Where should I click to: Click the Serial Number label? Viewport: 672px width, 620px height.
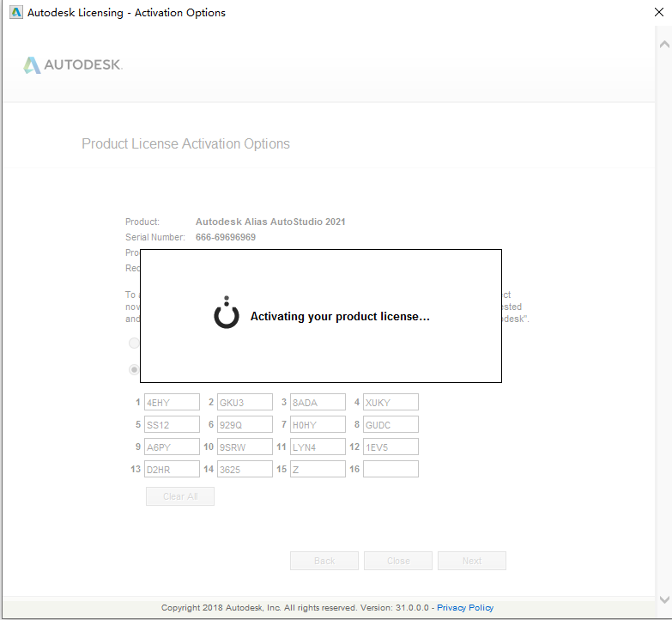[155, 237]
